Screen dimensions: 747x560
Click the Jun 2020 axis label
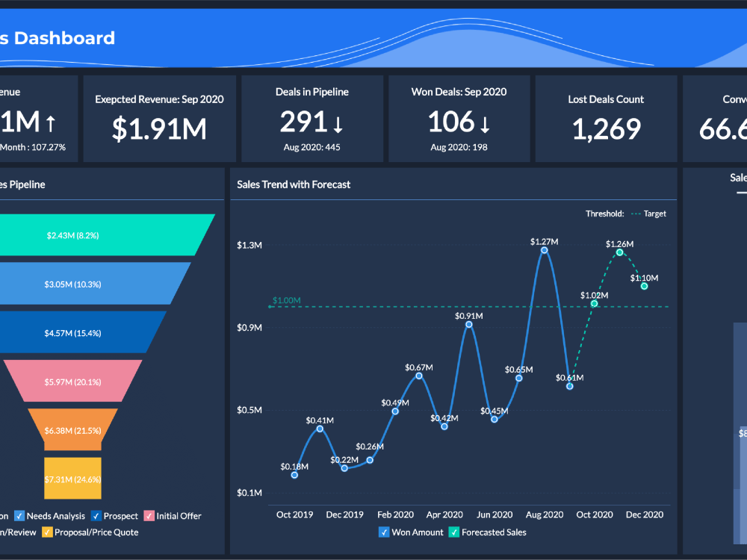tap(495, 514)
